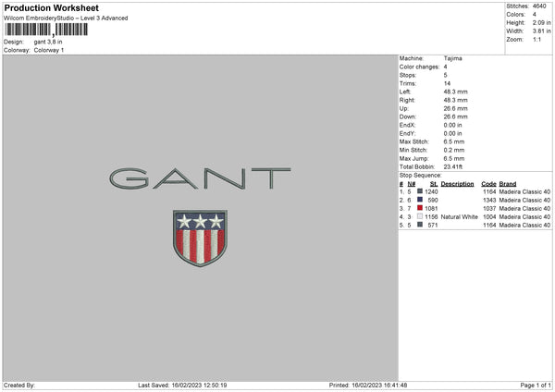The width and height of the screenshot is (555, 392).
Task: Click the stitch count 1081 in row 3
Action: click(x=431, y=208)
